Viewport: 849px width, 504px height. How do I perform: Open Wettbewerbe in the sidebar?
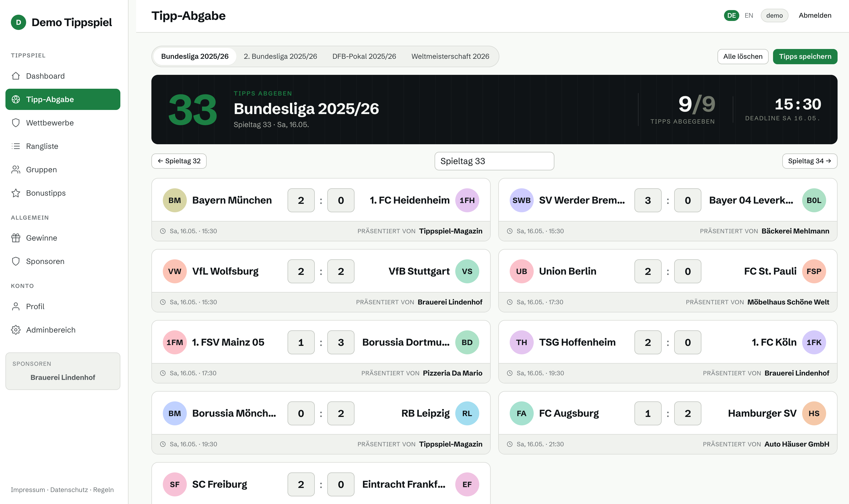(x=63, y=123)
